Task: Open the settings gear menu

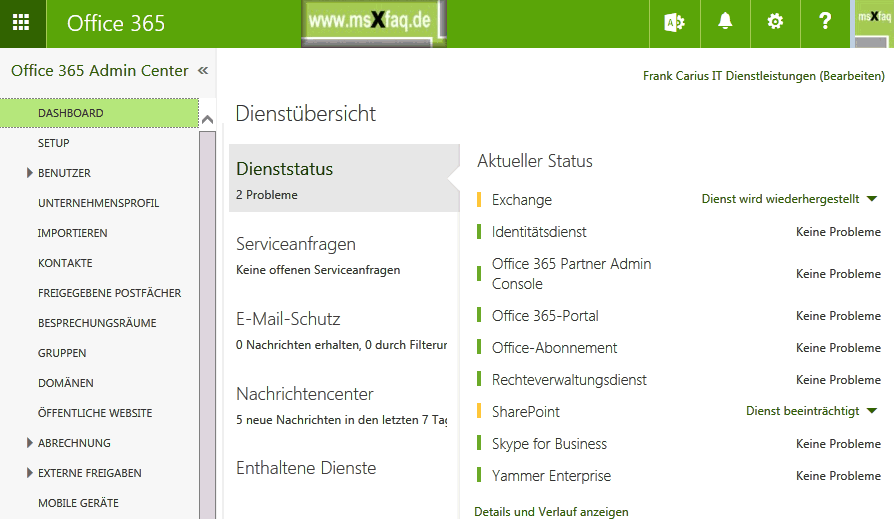Action: click(775, 23)
